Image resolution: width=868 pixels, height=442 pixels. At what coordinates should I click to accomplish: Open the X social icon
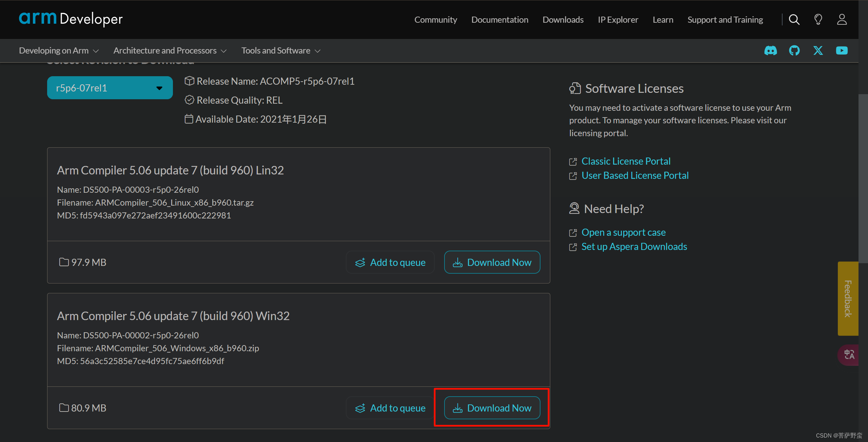tap(818, 51)
